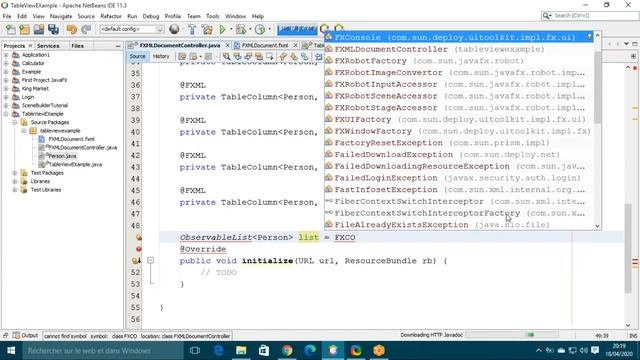The height and width of the screenshot is (360, 640).
Task: Select the FXMLDocument.fxml editor tab
Action: [x=264, y=45]
